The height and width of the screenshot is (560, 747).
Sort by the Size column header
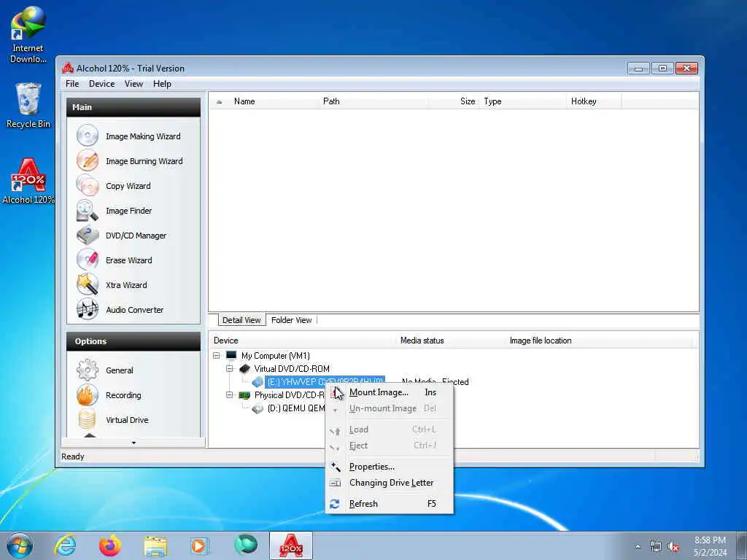pyautogui.click(x=454, y=101)
